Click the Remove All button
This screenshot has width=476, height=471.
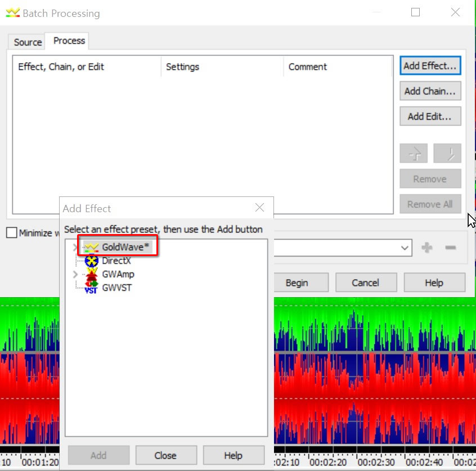430,204
